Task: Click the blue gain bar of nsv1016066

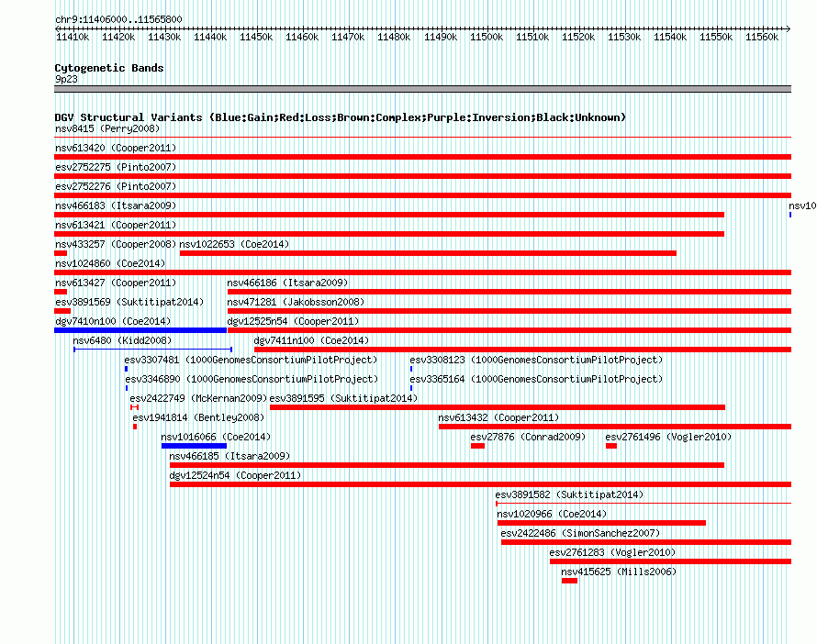Action: pos(194,446)
